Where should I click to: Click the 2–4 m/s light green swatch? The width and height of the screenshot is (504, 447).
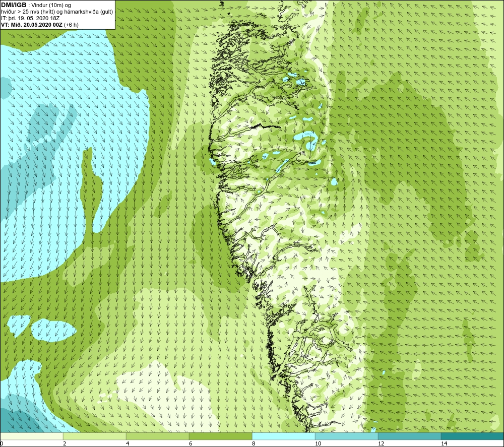coord(95,436)
